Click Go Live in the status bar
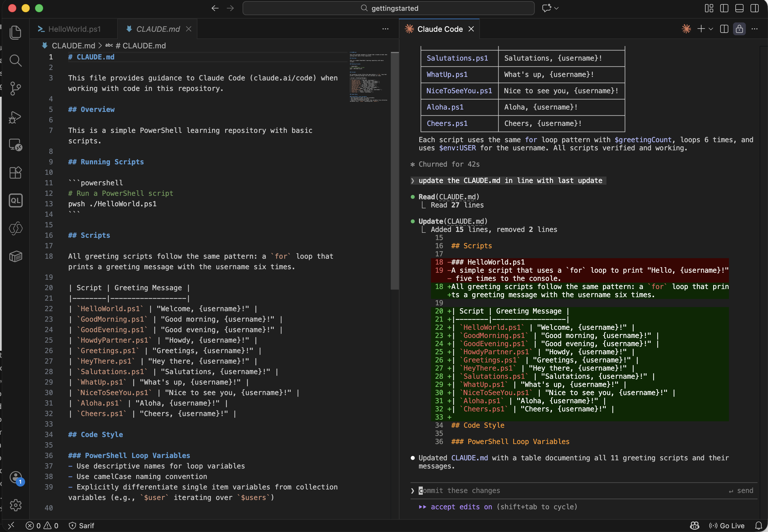Image resolution: width=768 pixels, height=532 pixels. click(732, 526)
